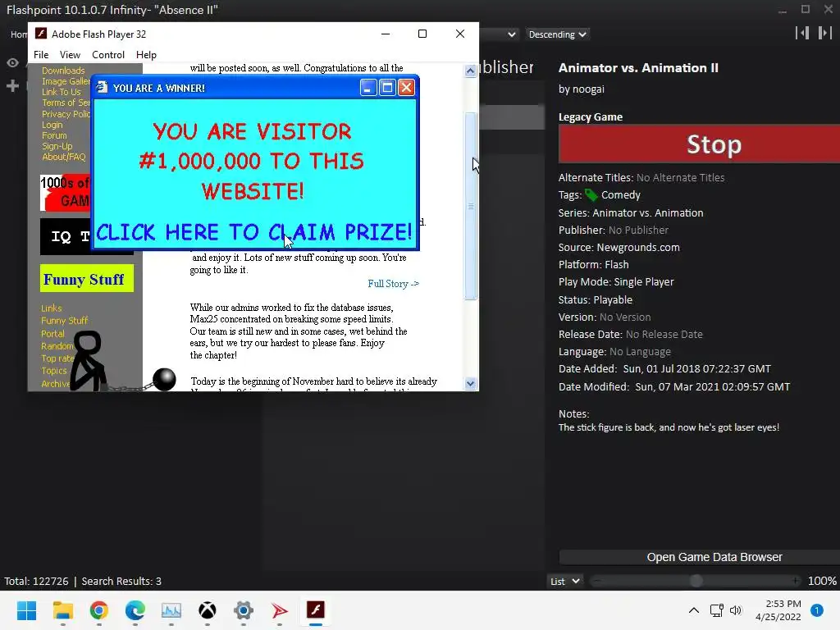This screenshot has height=630, width=840.
Task: Open the Downloads link in the sidebar
Action: (x=63, y=71)
